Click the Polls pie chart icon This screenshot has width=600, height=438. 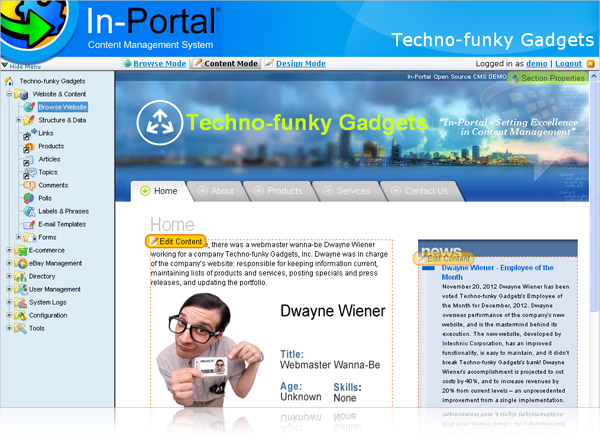(29, 198)
